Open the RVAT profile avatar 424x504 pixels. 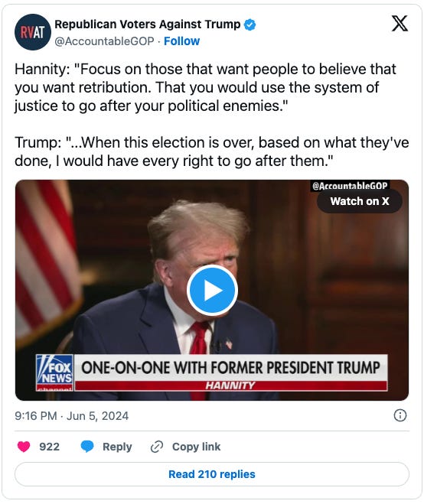32,32
